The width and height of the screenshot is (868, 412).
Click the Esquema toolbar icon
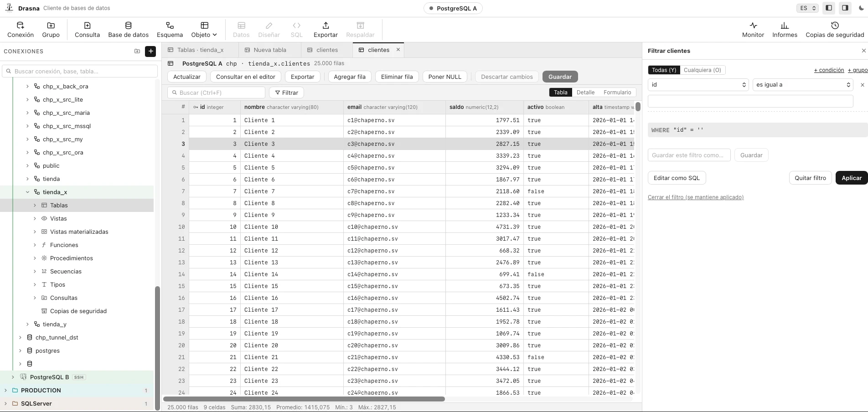tap(170, 30)
